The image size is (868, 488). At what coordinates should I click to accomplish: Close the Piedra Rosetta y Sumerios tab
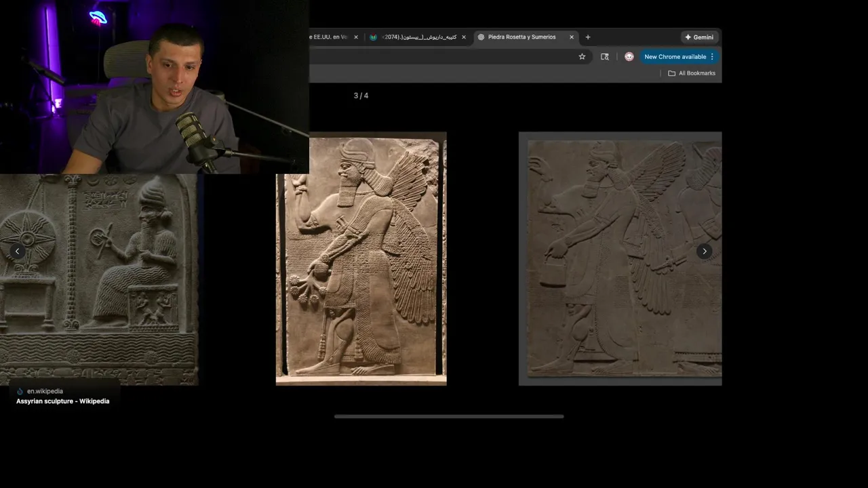click(572, 37)
